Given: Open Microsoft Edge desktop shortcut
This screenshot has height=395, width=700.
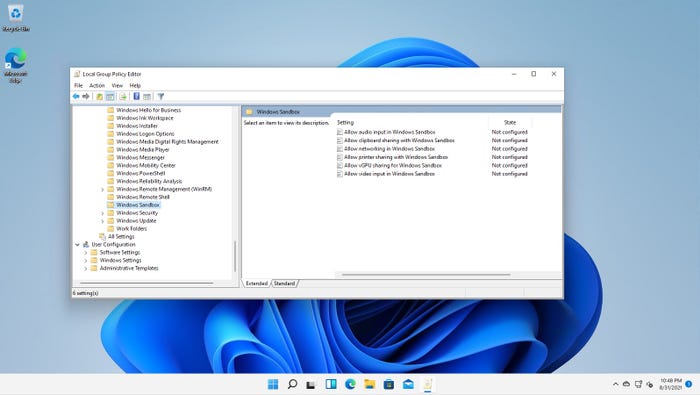Looking at the screenshot, I should pos(16,65).
